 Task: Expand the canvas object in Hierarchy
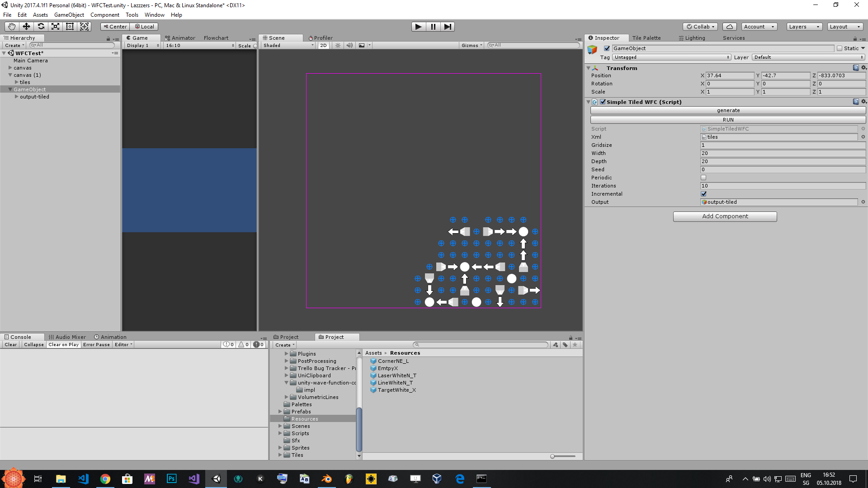tap(10, 68)
